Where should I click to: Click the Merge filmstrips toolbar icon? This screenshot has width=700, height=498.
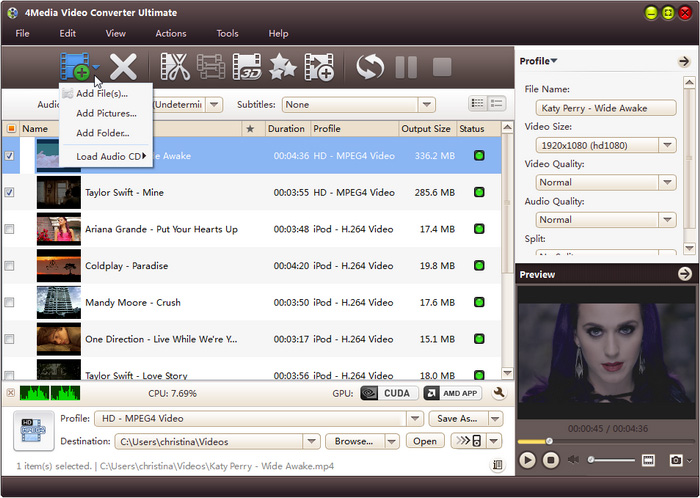[211, 67]
